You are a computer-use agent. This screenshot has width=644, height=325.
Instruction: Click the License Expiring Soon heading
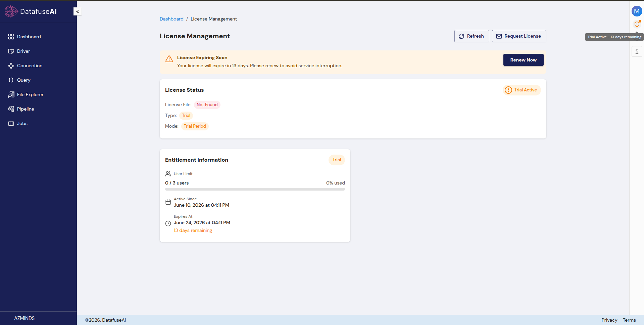(x=202, y=57)
